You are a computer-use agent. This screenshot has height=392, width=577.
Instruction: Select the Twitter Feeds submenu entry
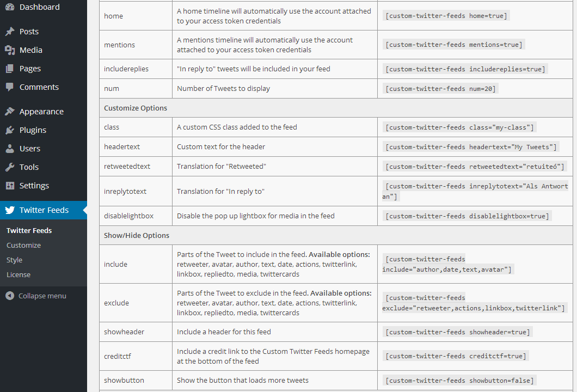(29, 230)
